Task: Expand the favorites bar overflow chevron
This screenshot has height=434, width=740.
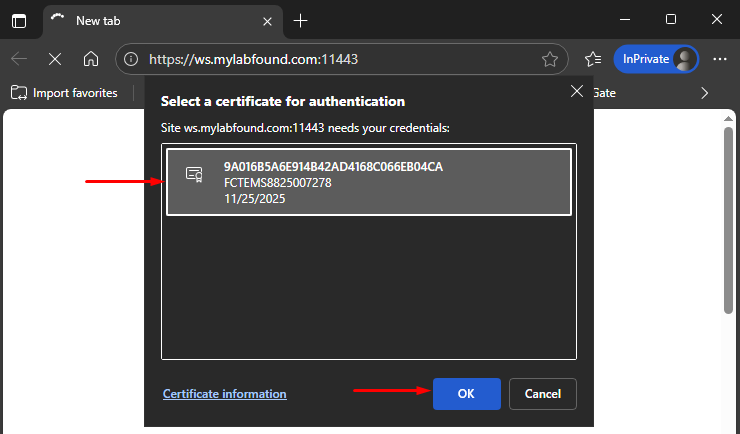Action: 705,93
